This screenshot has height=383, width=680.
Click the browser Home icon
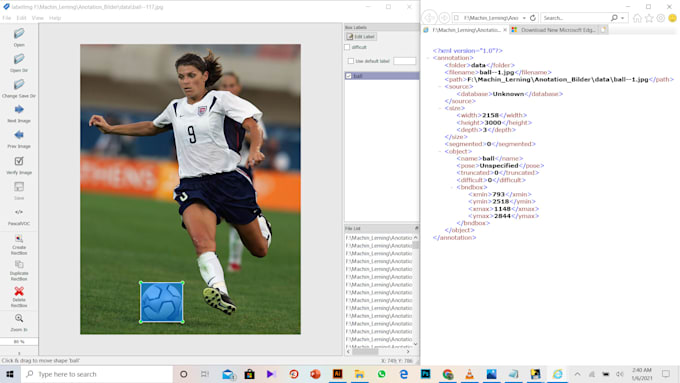pos(637,18)
